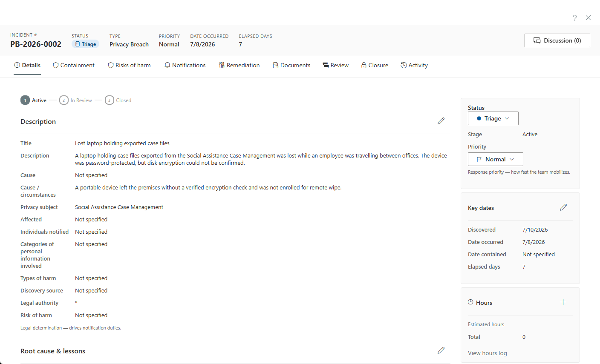The width and height of the screenshot is (600, 364).
Task: Go to the Closure tab
Action: click(x=375, y=65)
